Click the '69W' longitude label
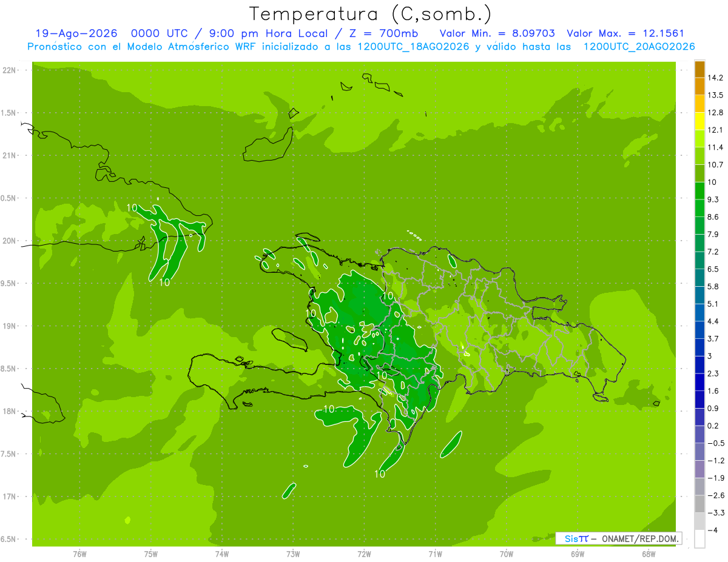The height and width of the screenshot is (562, 728). point(577,554)
